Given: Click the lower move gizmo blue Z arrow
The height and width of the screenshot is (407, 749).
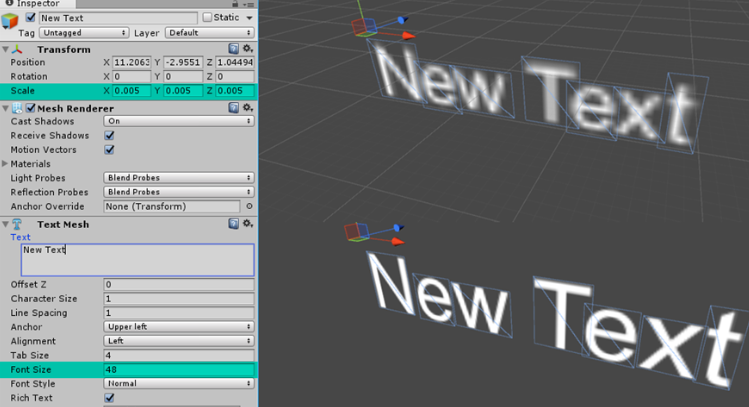Looking at the screenshot, I should point(398,228).
